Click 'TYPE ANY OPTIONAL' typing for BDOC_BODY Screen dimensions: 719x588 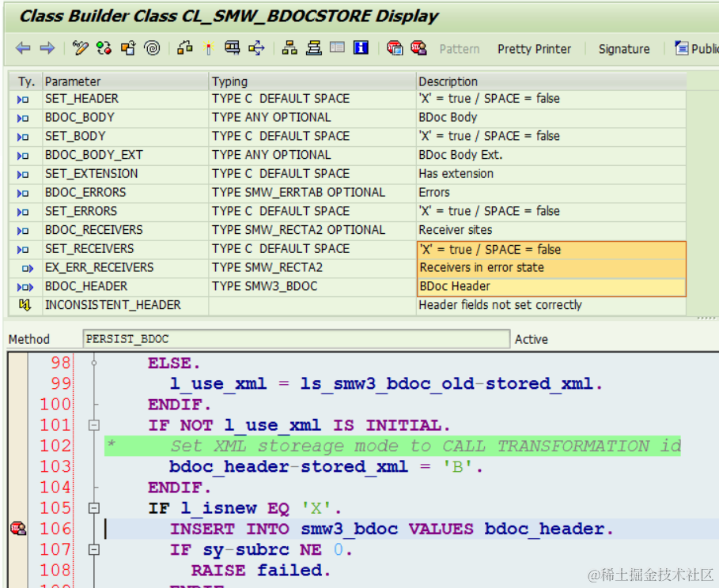click(x=312, y=117)
